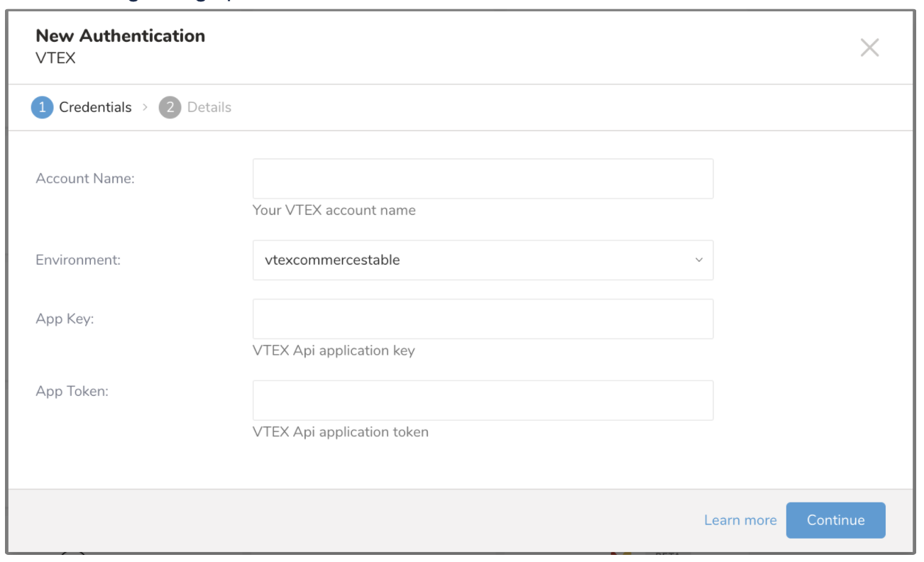Click the App Token label
Viewport: 924px width, 562px height.
(72, 391)
